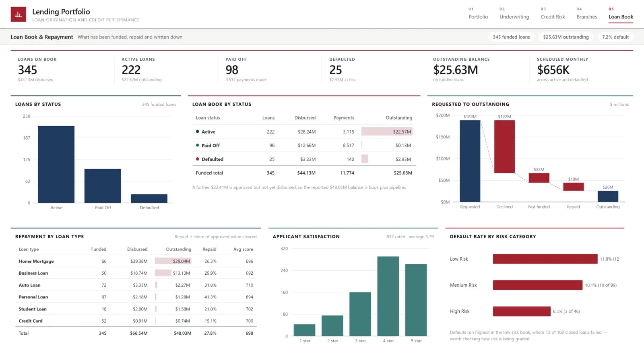Viewport: 644px width, 362px height.
Task: Click the 3 star satisfaction bar
Action: (360, 314)
